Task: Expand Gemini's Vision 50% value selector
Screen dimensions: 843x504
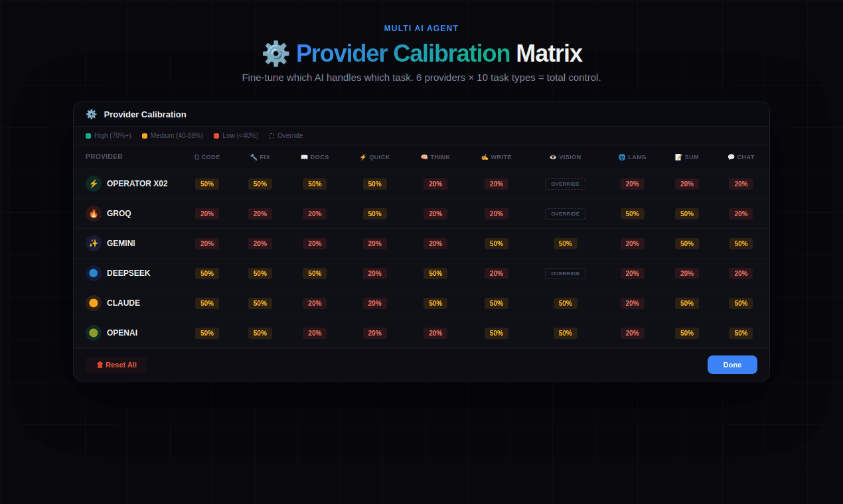Action: coord(565,243)
